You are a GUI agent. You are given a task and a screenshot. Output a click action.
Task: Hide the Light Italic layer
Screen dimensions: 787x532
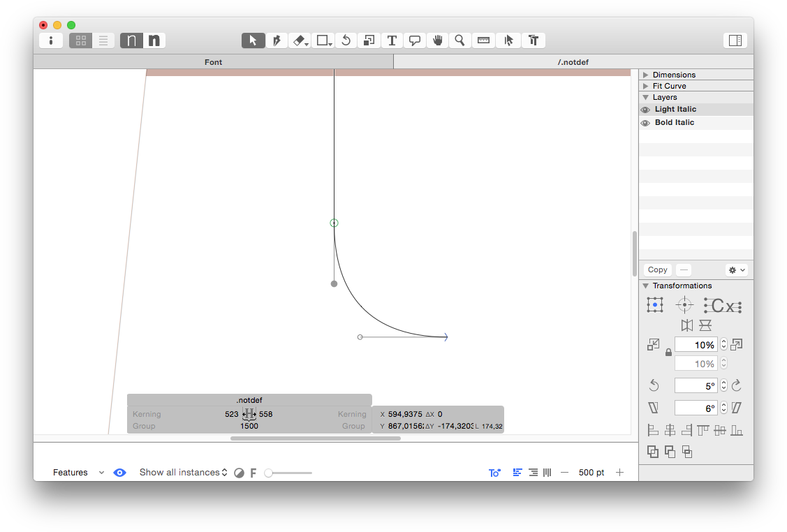645,110
